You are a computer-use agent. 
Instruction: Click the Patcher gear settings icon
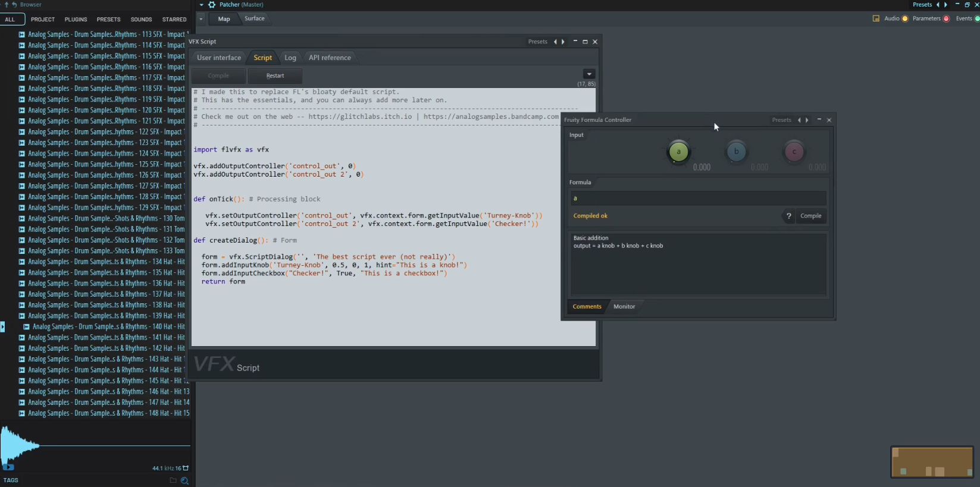coord(212,5)
